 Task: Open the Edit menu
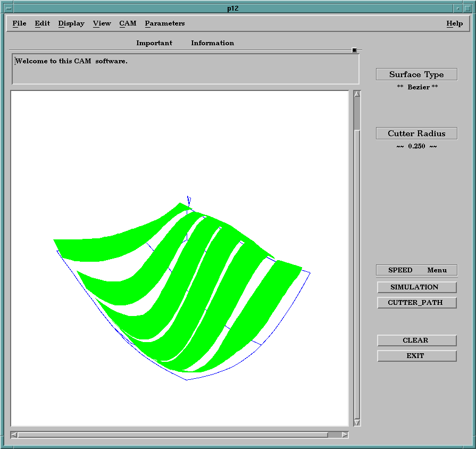42,23
